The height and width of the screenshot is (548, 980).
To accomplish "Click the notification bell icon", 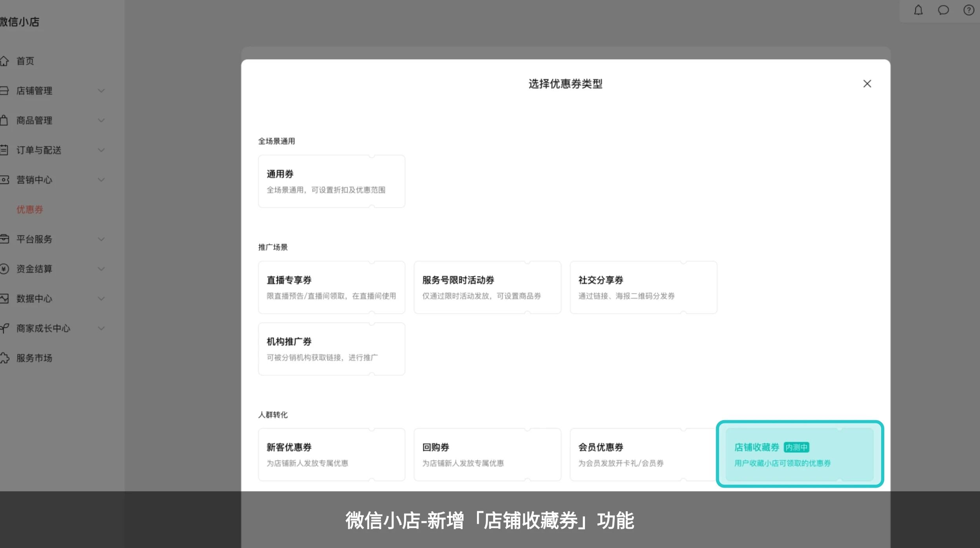I will tap(918, 10).
